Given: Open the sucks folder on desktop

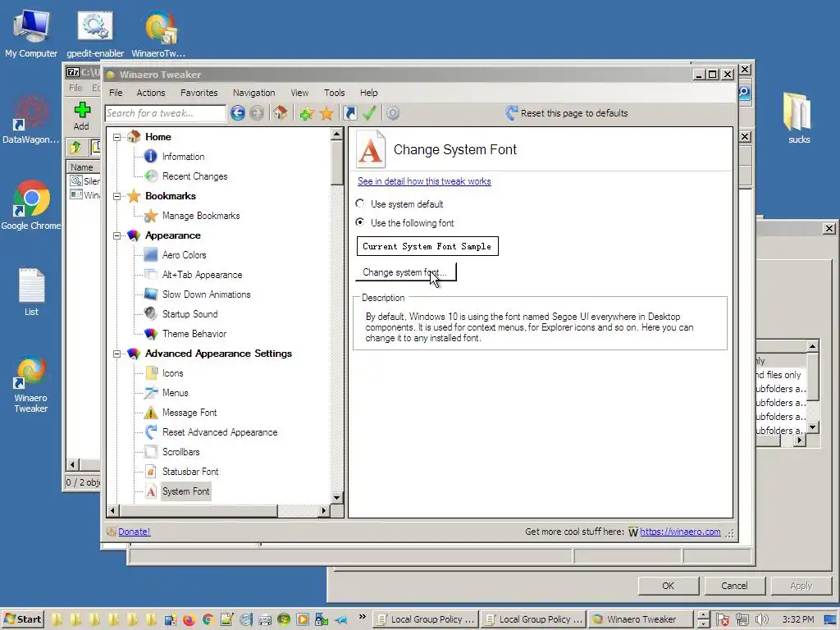Looking at the screenshot, I should (798, 118).
